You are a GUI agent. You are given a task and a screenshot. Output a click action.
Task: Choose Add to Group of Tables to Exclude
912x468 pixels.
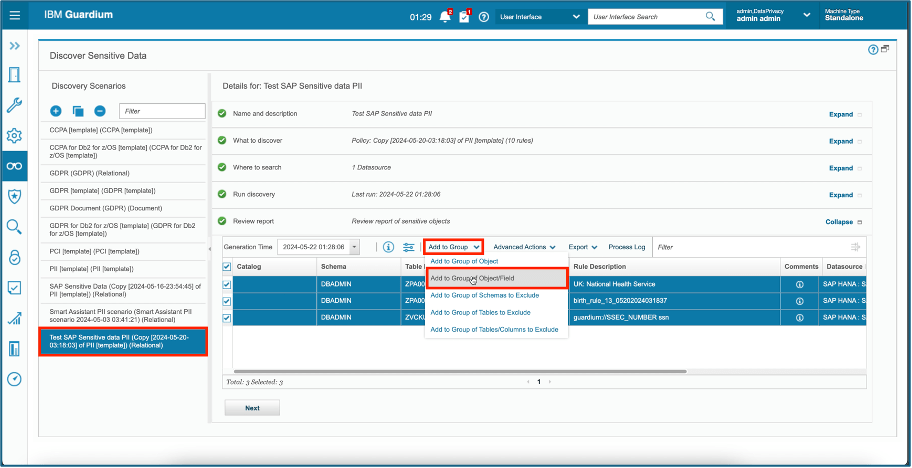[x=480, y=312]
